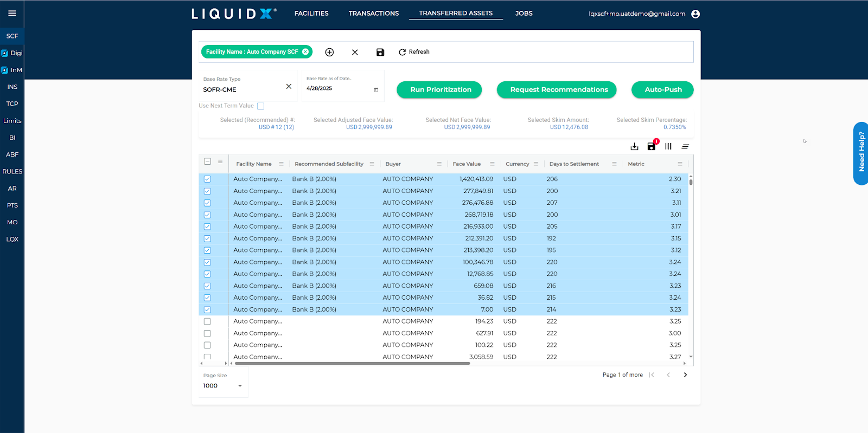Open Metric column menu
868x433 pixels.
coord(680,164)
